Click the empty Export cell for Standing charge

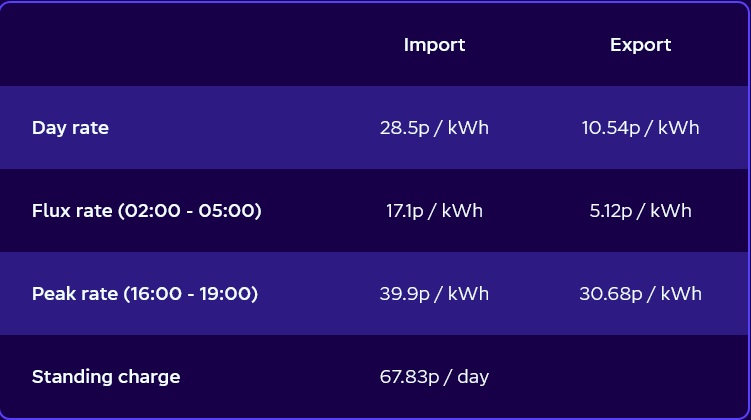pos(640,377)
